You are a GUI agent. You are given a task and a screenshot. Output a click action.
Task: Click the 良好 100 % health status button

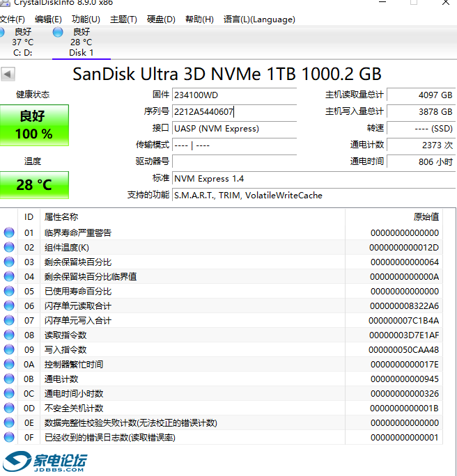[x=34, y=125]
